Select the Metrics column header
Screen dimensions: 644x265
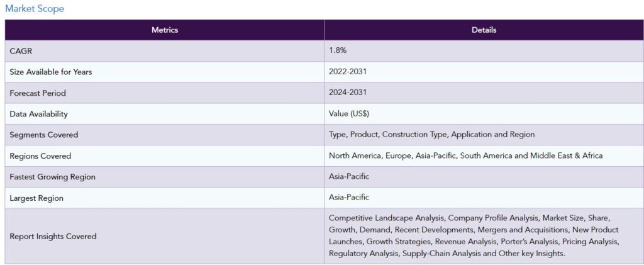click(165, 30)
